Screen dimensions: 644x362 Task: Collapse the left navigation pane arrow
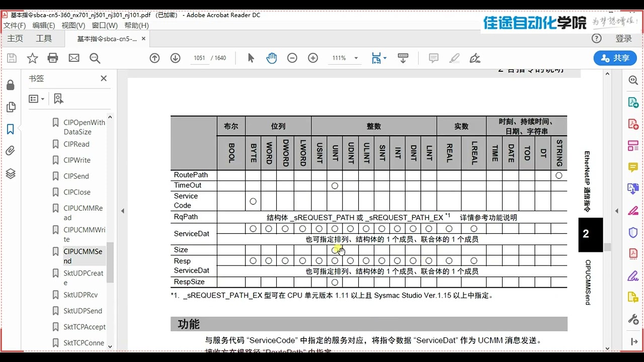pyautogui.click(x=122, y=211)
